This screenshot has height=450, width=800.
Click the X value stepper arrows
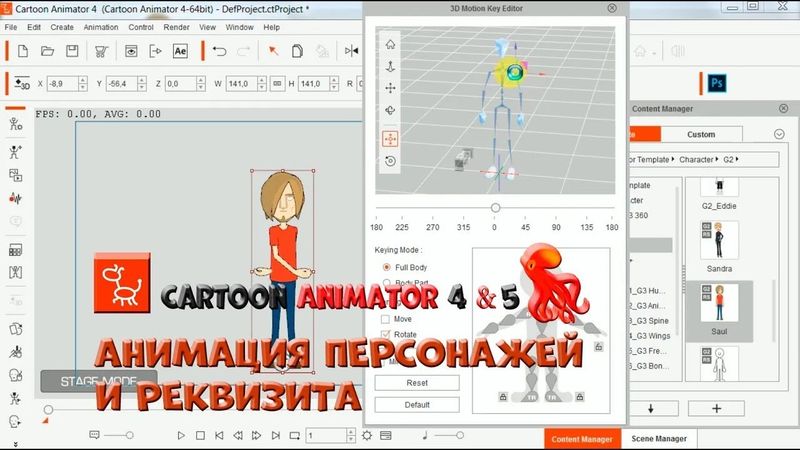83,83
